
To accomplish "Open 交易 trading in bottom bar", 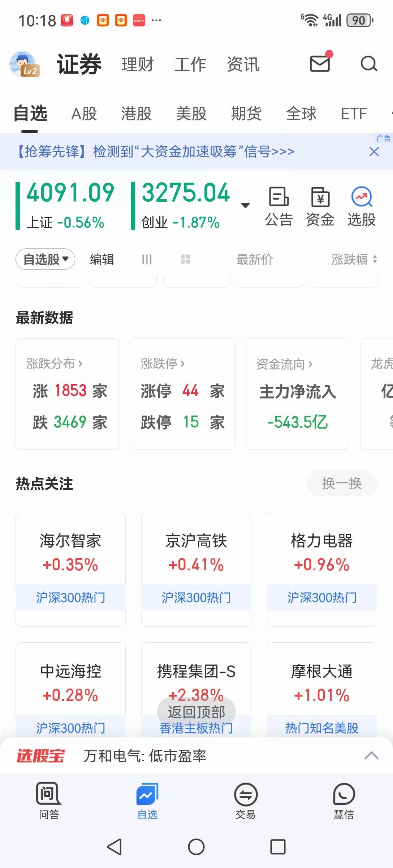I will coord(246,801).
